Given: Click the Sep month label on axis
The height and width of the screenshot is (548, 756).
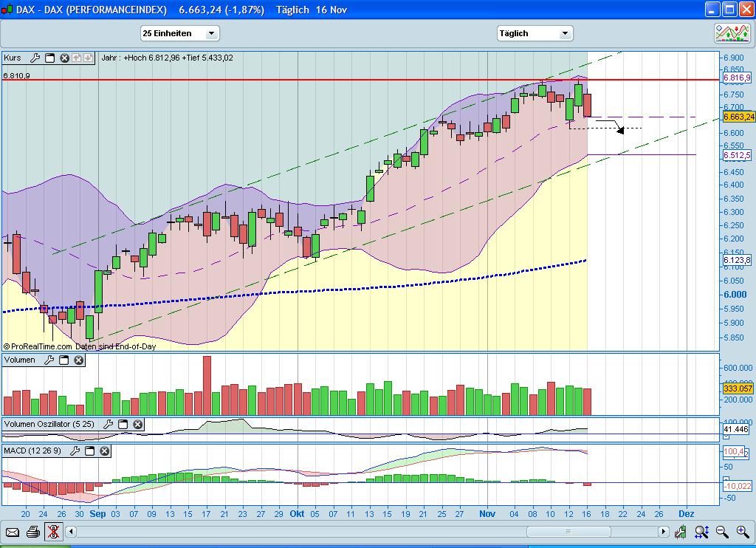Looking at the screenshot, I should (98, 514).
